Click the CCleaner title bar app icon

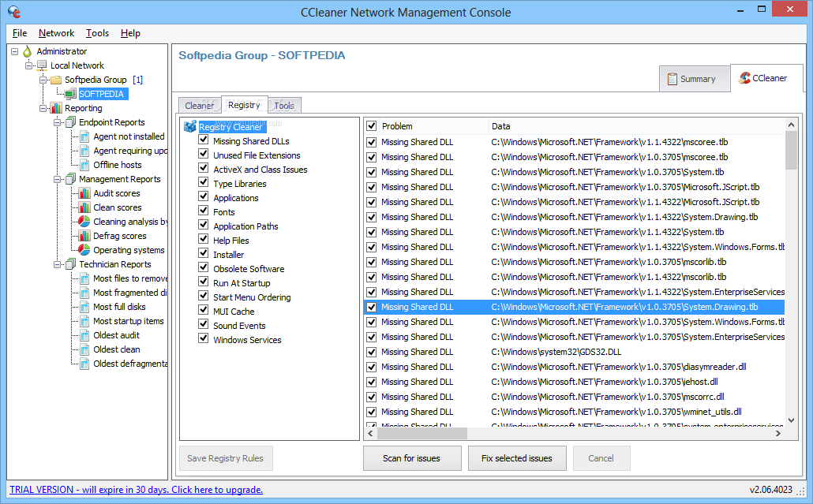pyautogui.click(x=14, y=11)
